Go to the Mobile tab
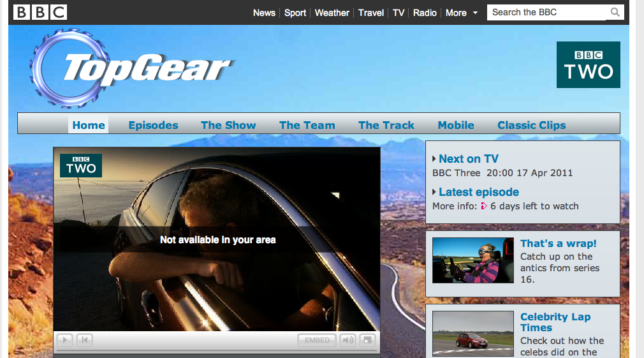 click(x=456, y=125)
